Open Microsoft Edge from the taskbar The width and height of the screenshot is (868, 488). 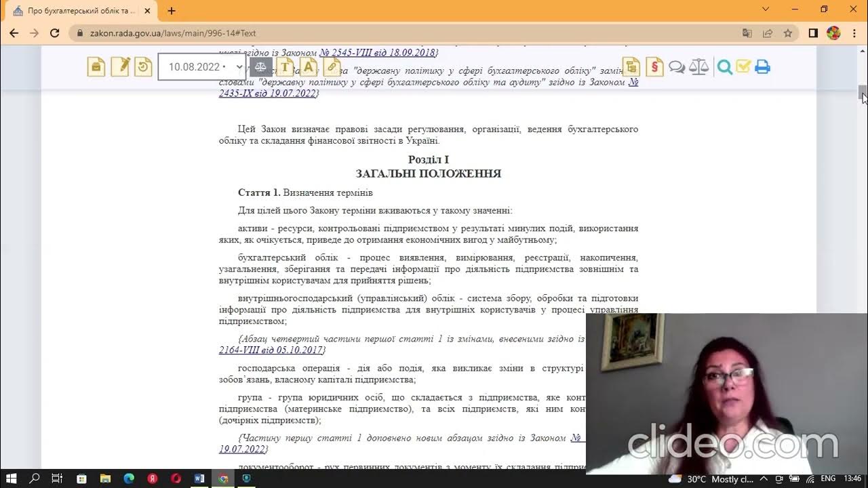[x=129, y=479]
